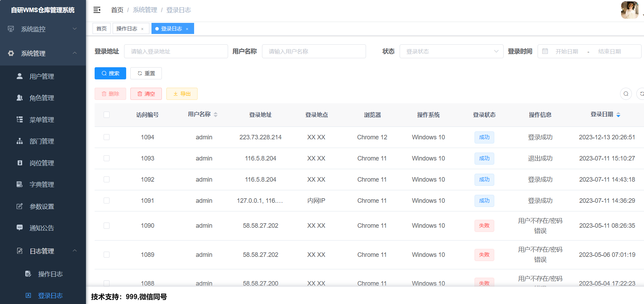The image size is (644, 304).
Task: Click IP cell 223.73.228.214
Action: pos(260,137)
